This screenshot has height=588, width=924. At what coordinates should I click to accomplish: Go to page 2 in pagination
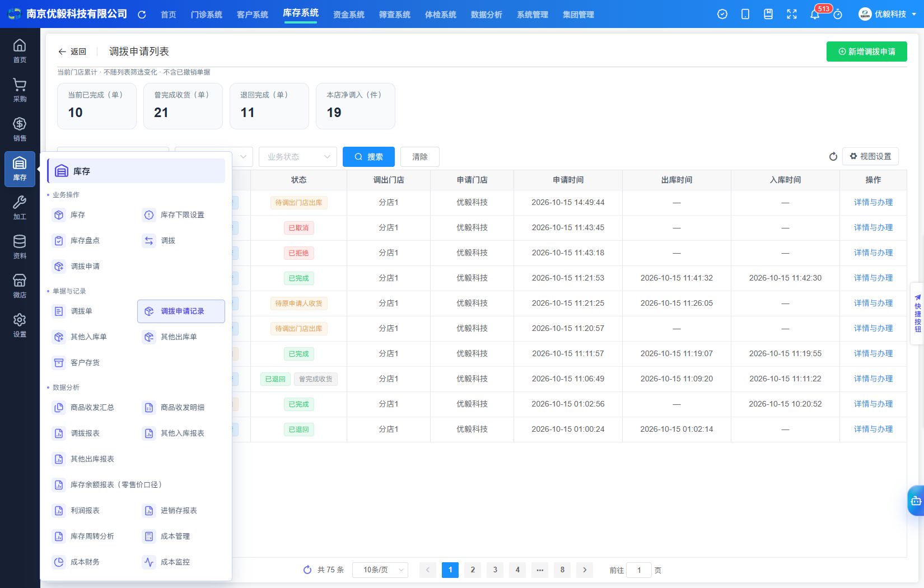pyautogui.click(x=473, y=570)
